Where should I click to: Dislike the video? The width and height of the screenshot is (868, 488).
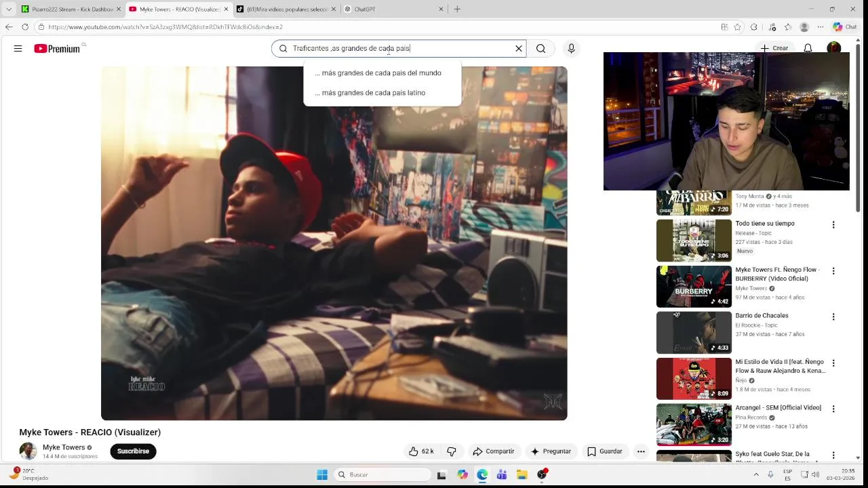[x=452, y=451]
